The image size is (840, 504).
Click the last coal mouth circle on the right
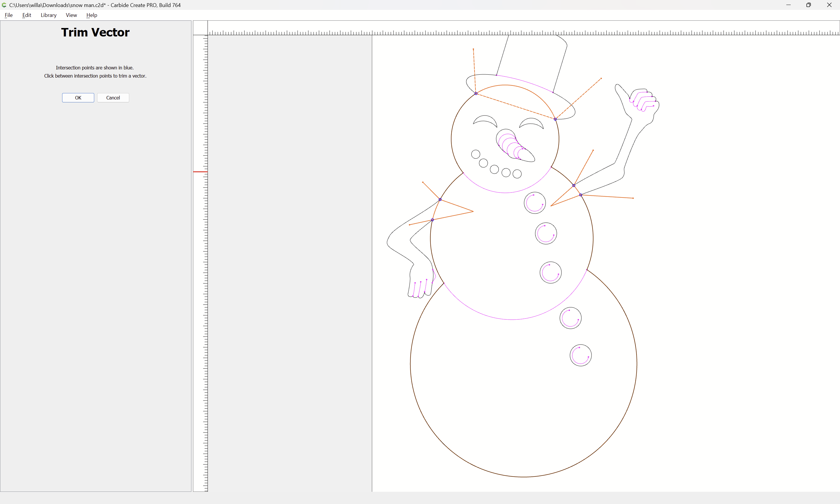point(517,174)
